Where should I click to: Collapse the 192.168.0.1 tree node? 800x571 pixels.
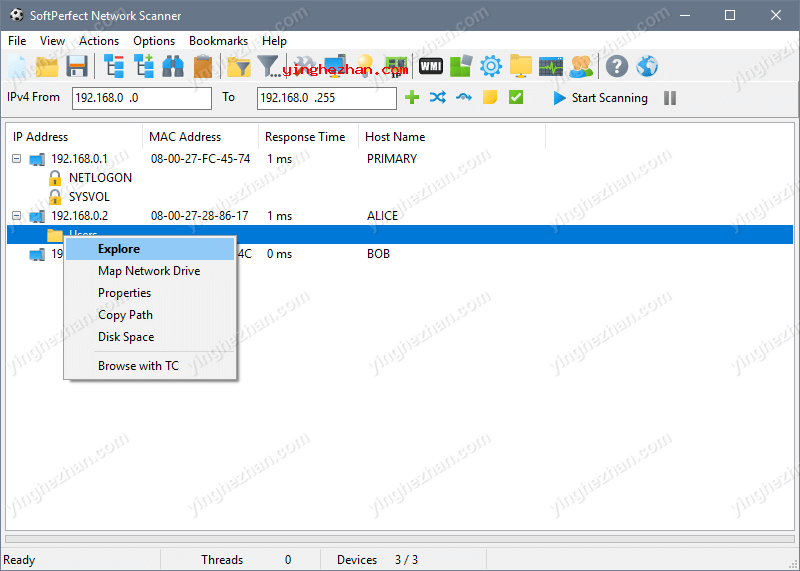17,159
